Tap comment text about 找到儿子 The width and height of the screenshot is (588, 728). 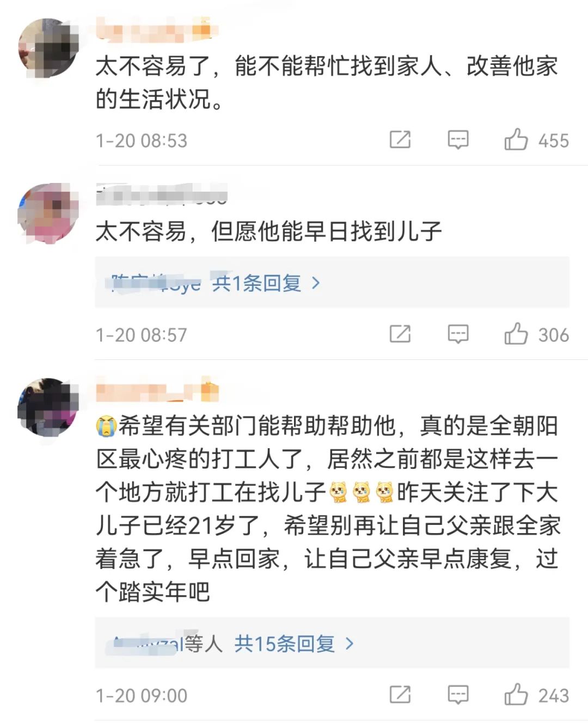point(268,231)
